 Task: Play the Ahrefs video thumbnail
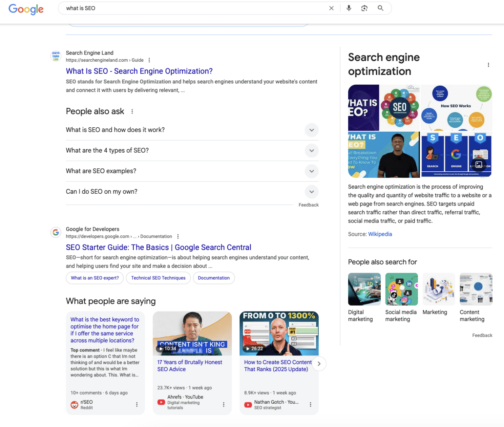[x=192, y=333]
